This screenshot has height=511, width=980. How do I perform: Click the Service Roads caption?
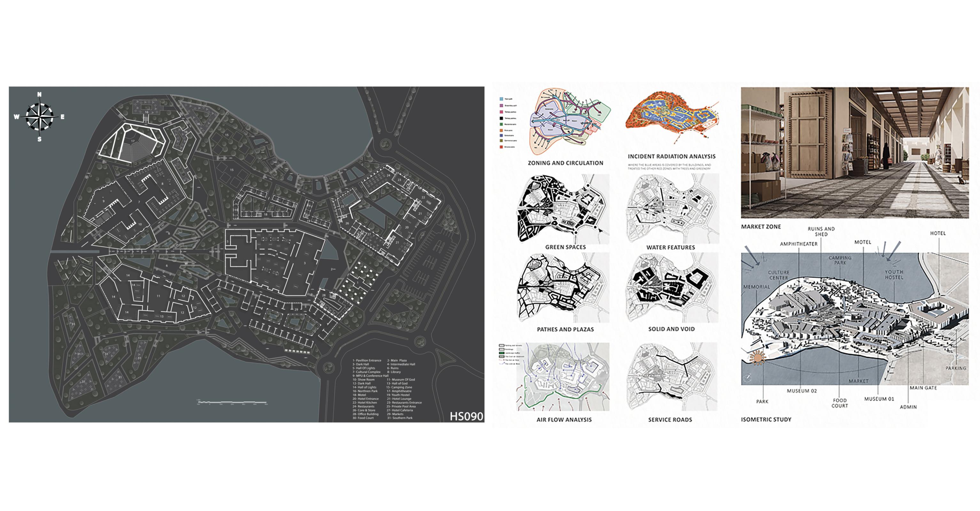tap(670, 420)
